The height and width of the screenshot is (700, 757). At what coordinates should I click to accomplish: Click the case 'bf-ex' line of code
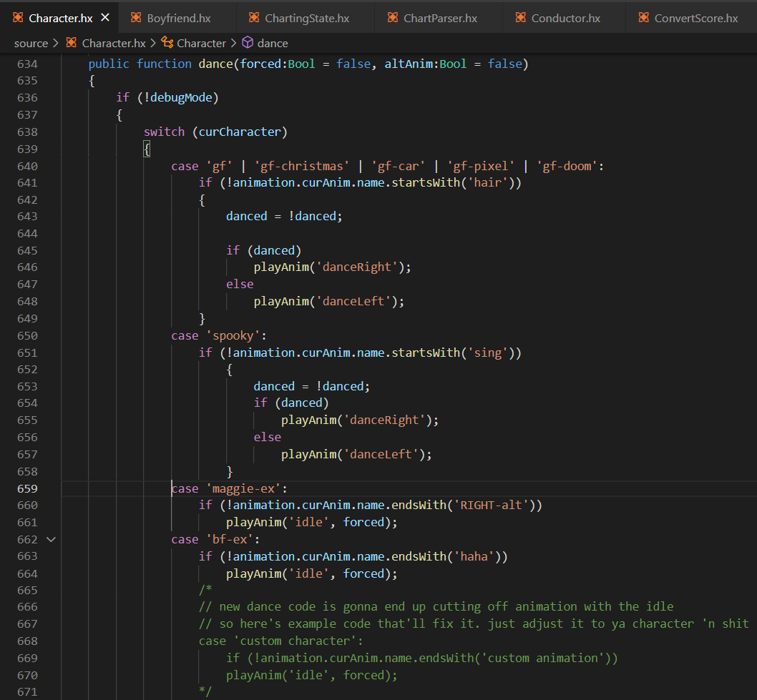(x=215, y=540)
